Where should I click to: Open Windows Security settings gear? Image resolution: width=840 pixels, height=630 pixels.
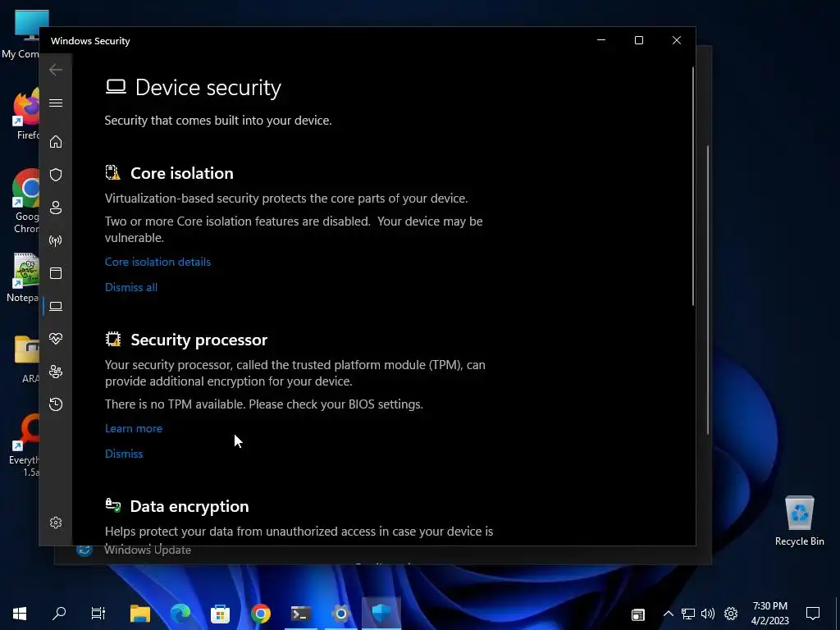56,523
